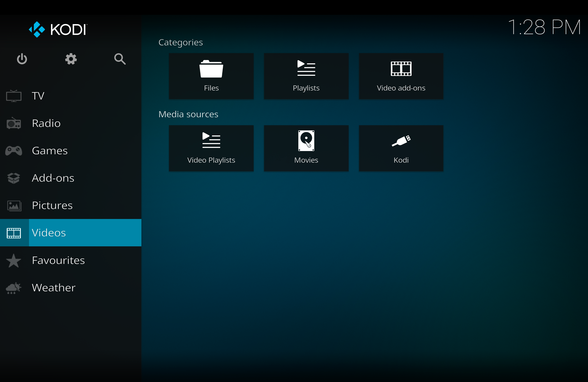Click the Add-ons box icon

coord(14,178)
